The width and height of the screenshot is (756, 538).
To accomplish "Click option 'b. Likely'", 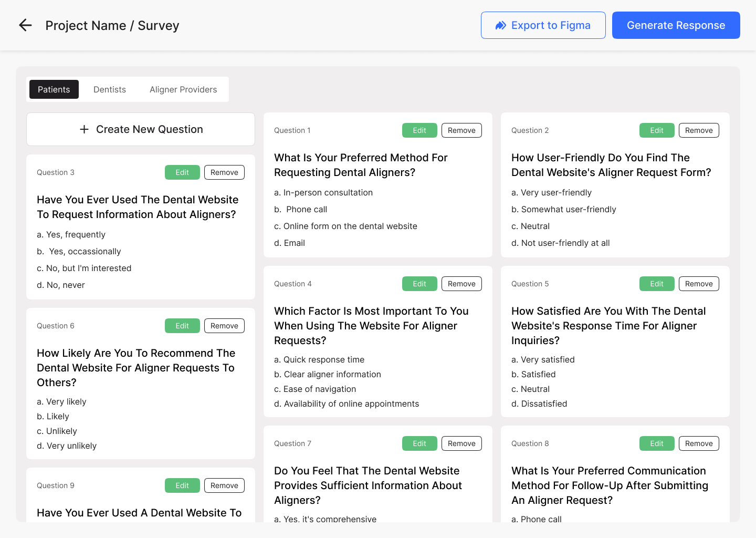I will [x=53, y=417].
